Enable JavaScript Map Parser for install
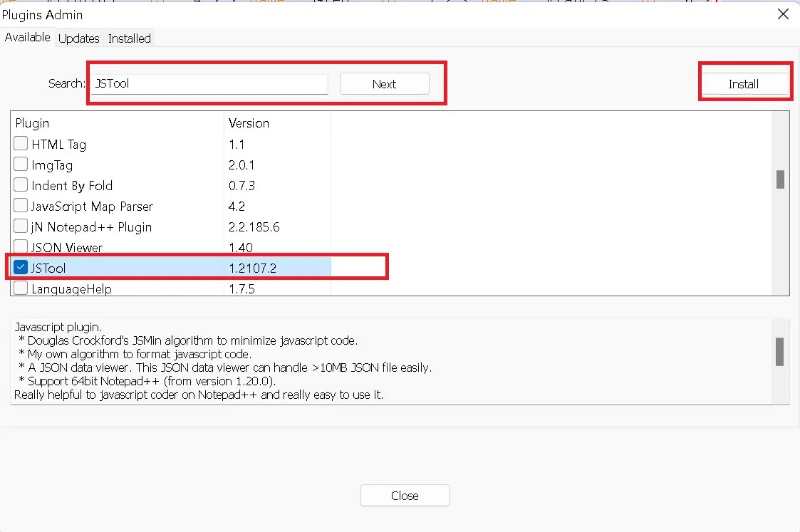800x532 pixels. tap(21, 206)
